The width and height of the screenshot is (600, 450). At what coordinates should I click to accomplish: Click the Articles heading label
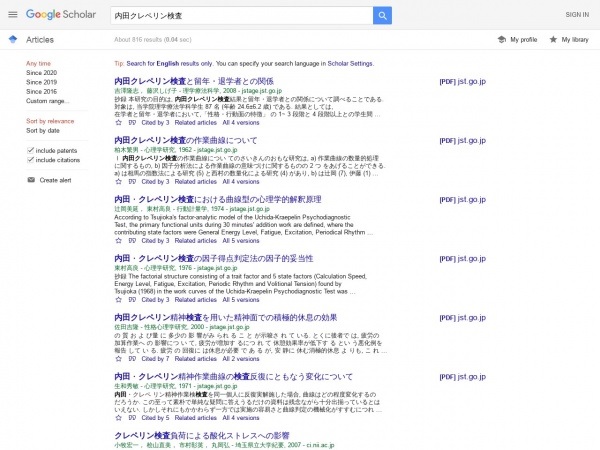(40, 40)
